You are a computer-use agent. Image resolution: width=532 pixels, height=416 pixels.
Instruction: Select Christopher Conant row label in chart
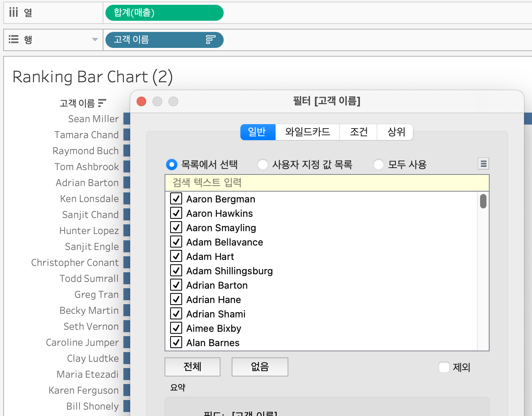[75, 263]
